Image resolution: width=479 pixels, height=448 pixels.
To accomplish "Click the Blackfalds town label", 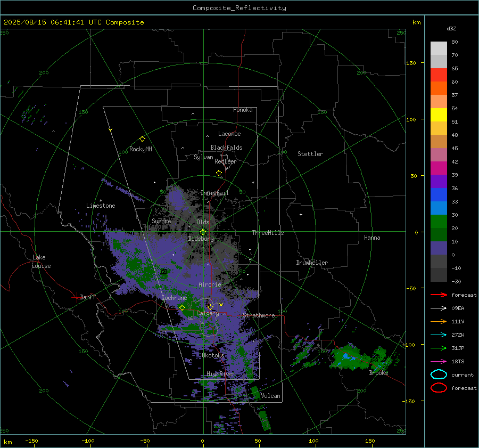I will click(x=226, y=148).
